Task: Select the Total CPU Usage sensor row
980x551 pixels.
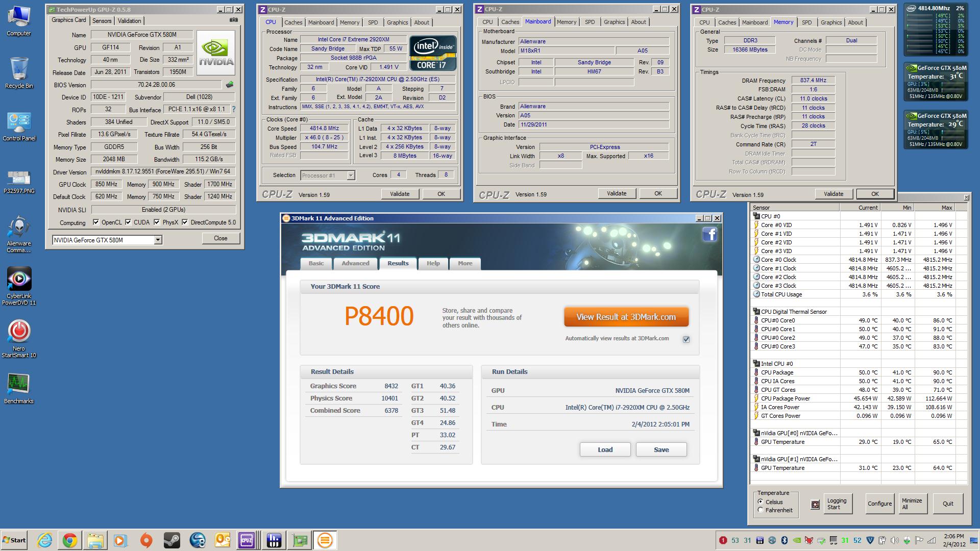Action: 860,294
